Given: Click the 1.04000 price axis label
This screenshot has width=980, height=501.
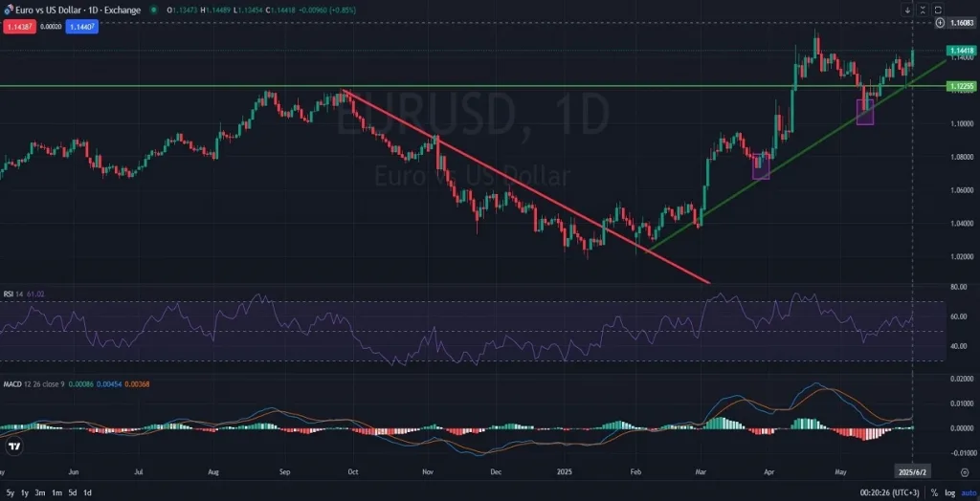Looking at the screenshot, I should [961, 223].
